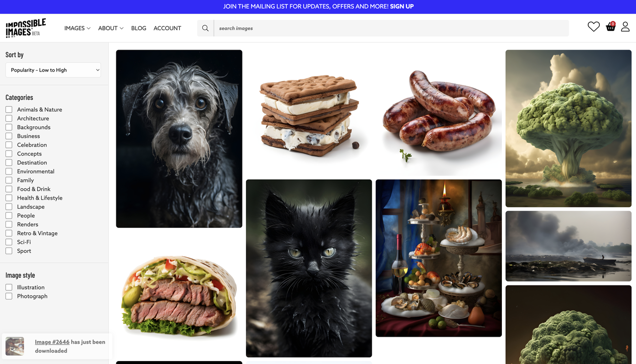Select Retro & Vintage checkbox
Screen dimensions: 636x364
click(x=9, y=233)
